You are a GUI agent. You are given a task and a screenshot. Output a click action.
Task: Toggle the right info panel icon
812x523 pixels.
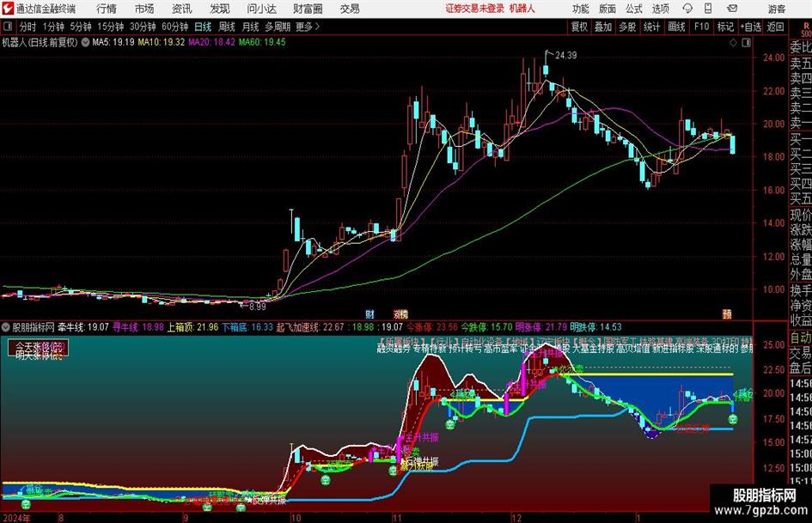click(x=746, y=43)
